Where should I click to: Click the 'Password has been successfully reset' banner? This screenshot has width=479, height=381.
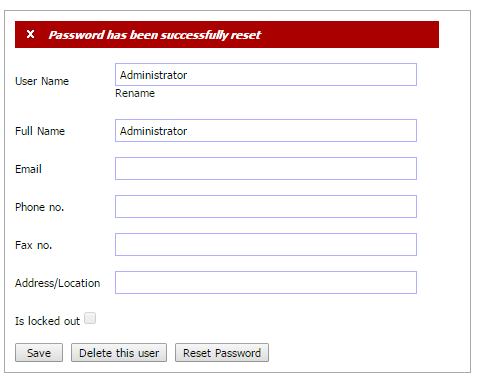click(x=227, y=35)
